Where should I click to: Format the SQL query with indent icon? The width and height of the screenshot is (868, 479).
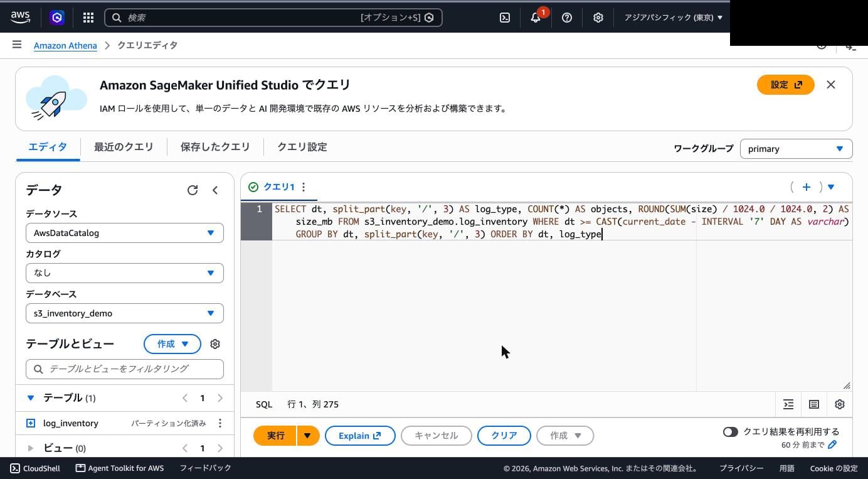click(x=788, y=404)
